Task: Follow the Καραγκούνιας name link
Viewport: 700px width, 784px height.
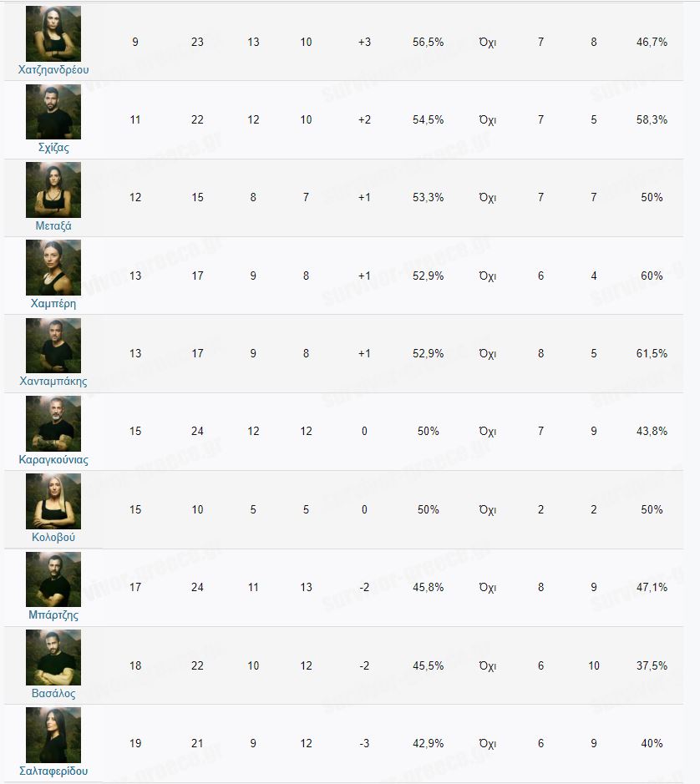Action: click(53, 459)
